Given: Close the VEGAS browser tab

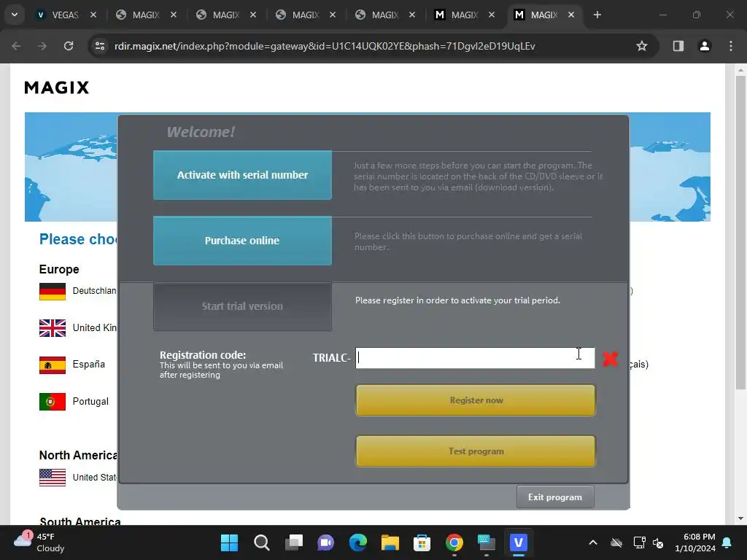Looking at the screenshot, I should point(93,15).
